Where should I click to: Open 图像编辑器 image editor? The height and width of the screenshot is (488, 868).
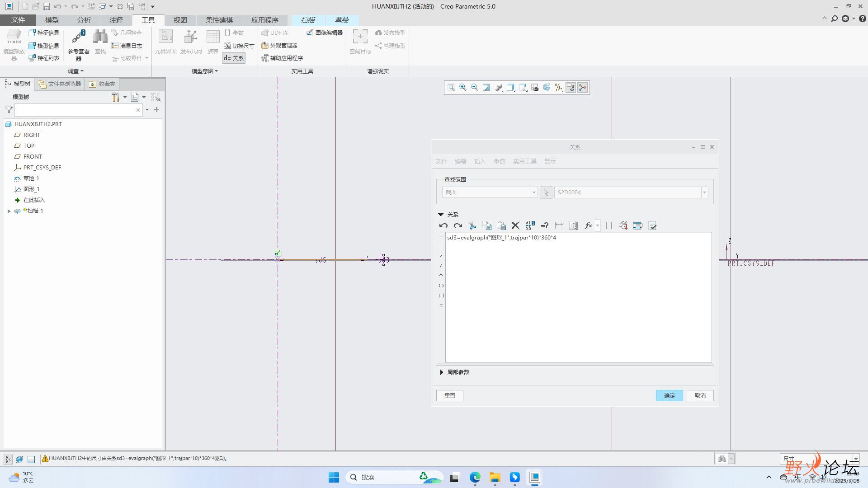coord(325,33)
